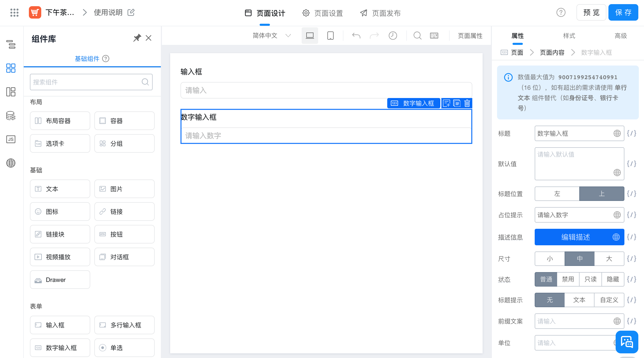Open the 属性 tab in right panel
This screenshot has width=644, height=358.
517,36
